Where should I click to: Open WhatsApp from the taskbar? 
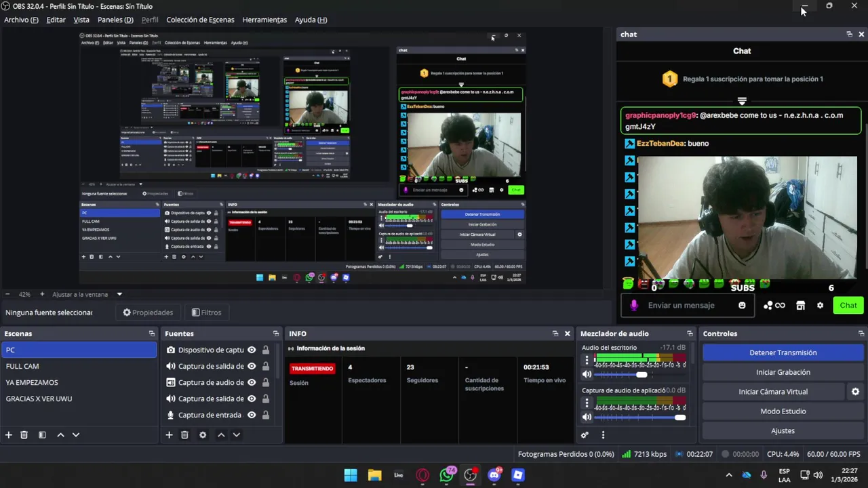point(446,475)
